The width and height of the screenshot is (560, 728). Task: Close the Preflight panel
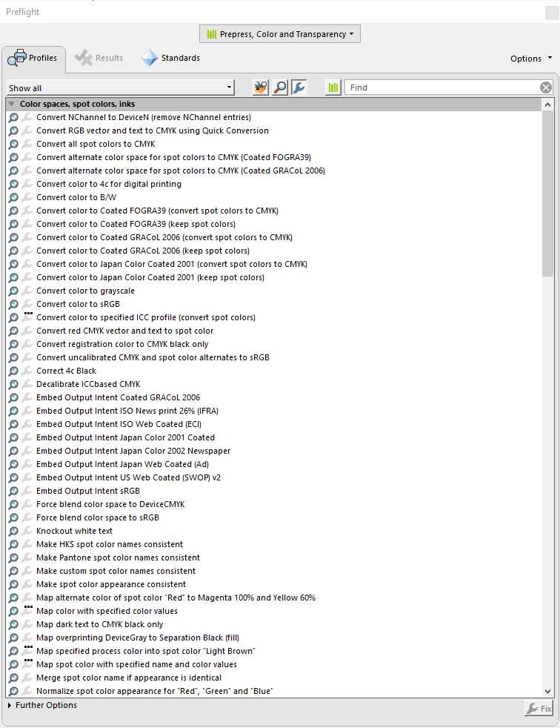pyautogui.click(x=552, y=13)
